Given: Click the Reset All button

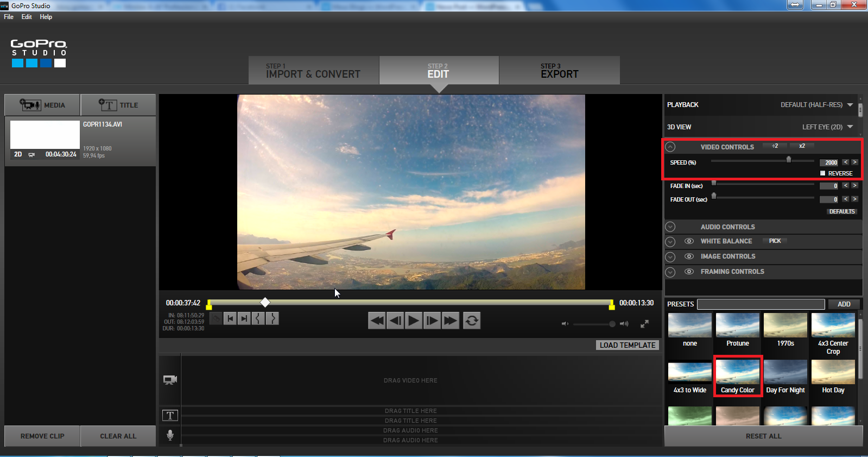Looking at the screenshot, I should click(x=763, y=436).
